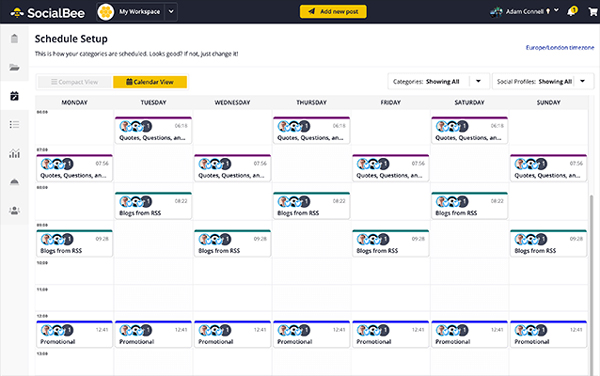Viewport: 600px width, 376px height.
Task: Open the content folder icon in the sidebar
Action: [14, 67]
